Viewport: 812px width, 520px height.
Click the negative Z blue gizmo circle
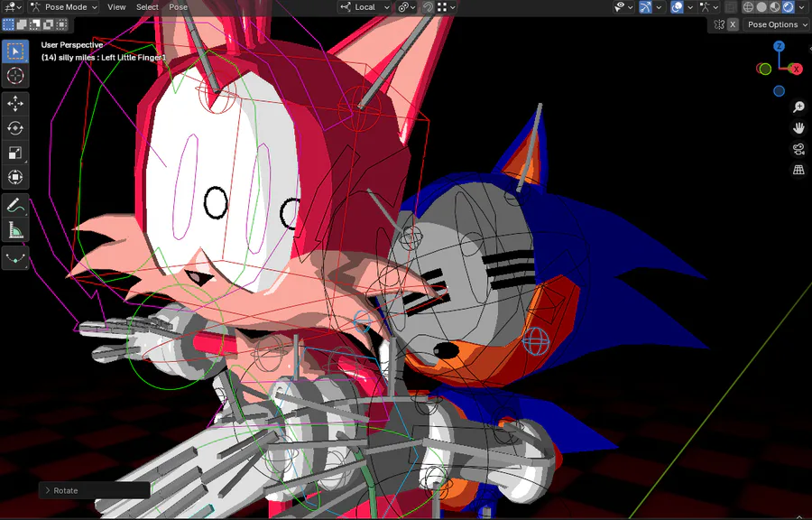tap(779, 91)
